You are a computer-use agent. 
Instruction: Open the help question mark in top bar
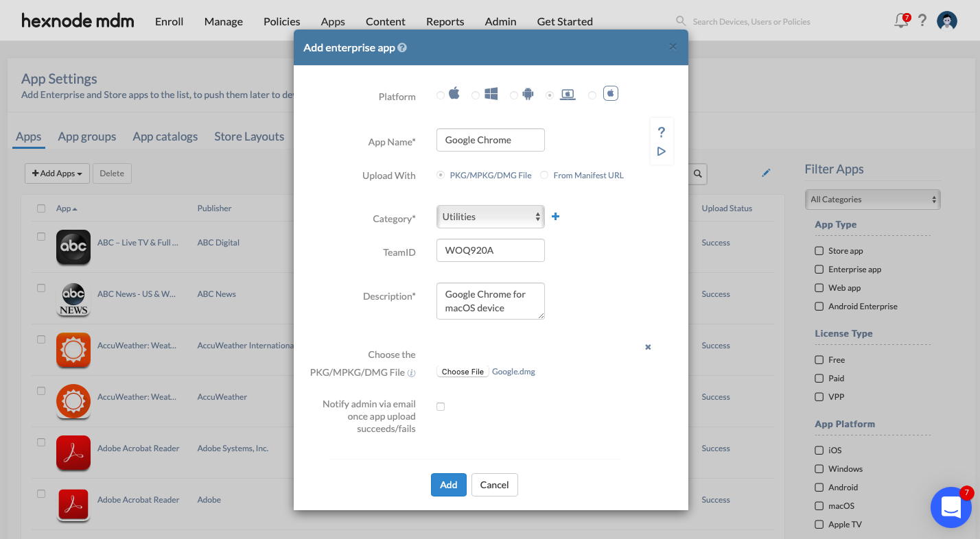922,21
